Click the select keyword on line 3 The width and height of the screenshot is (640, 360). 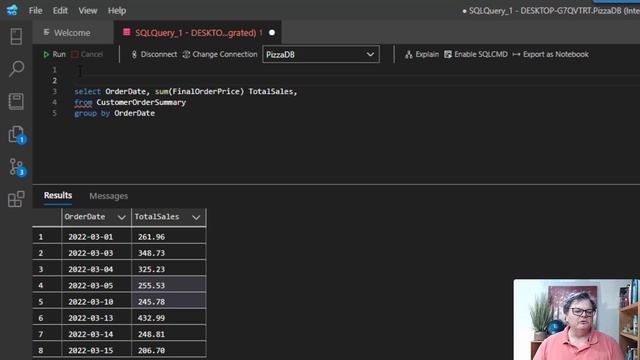click(87, 91)
